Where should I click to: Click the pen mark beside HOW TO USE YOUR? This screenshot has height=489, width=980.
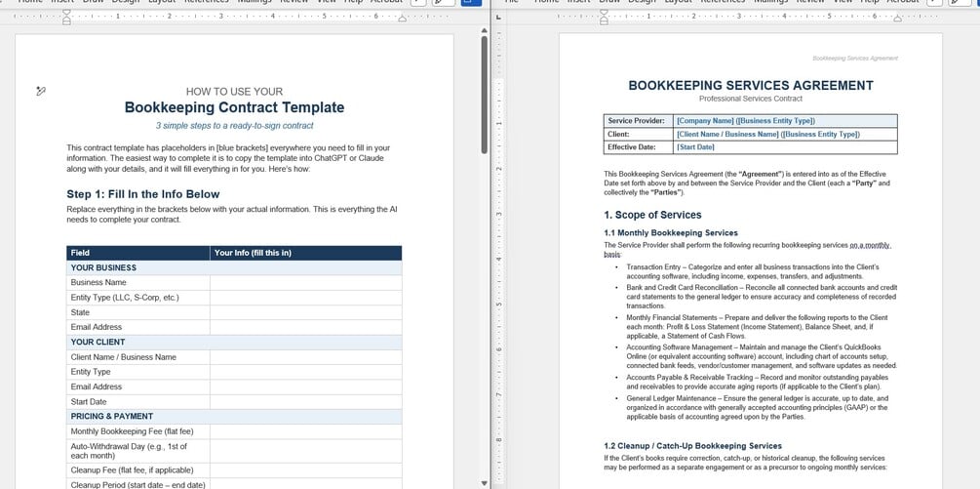click(x=41, y=92)
